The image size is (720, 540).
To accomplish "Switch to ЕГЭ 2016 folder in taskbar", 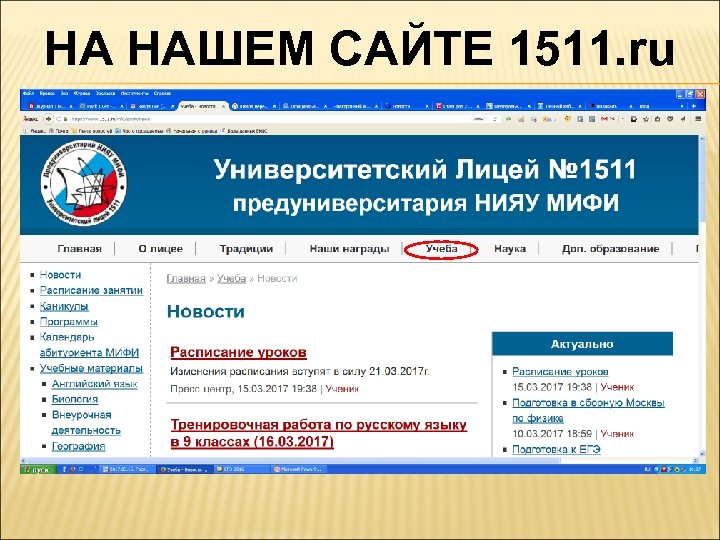I will tap(241, 470).
